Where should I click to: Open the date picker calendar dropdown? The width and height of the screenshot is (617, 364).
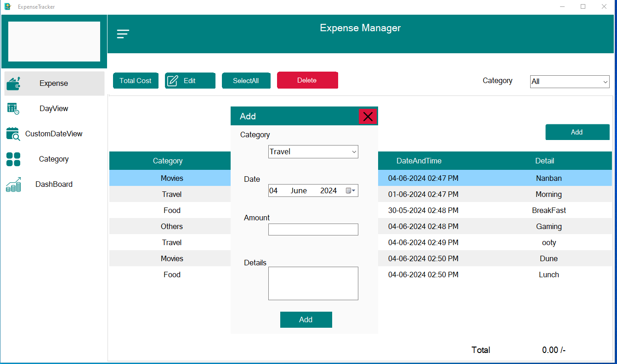pyautogui.click(x=351, y=190)
